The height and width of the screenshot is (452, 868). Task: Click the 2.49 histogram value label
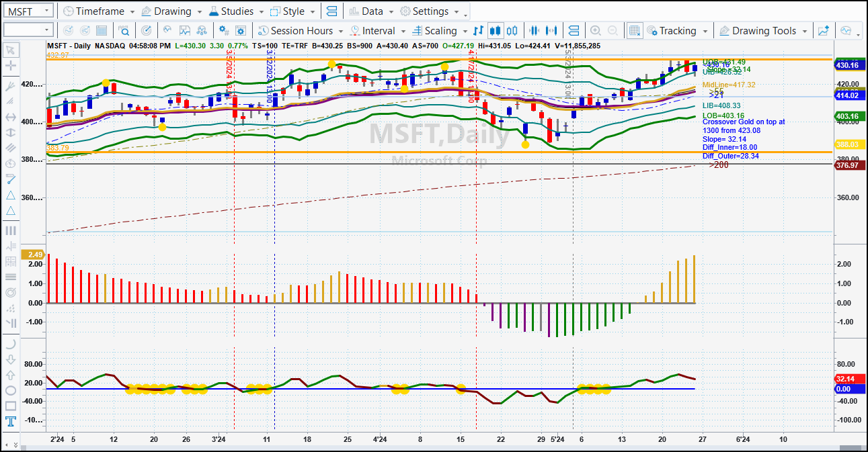click(33, 255)
